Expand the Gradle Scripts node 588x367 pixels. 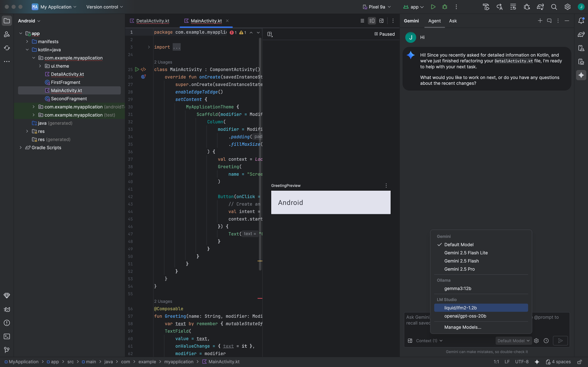click(x=21, y=148)
